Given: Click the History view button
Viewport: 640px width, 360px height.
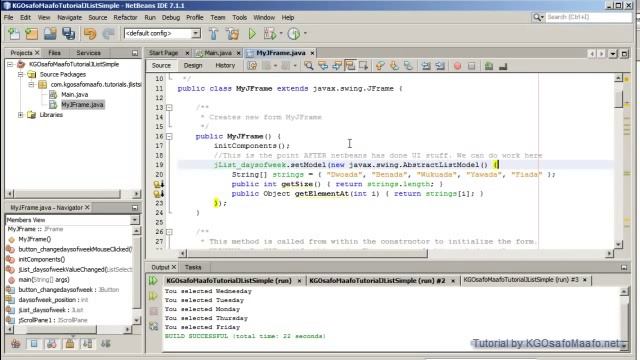Looking at the screenshot, I should [x=225, y=66].
